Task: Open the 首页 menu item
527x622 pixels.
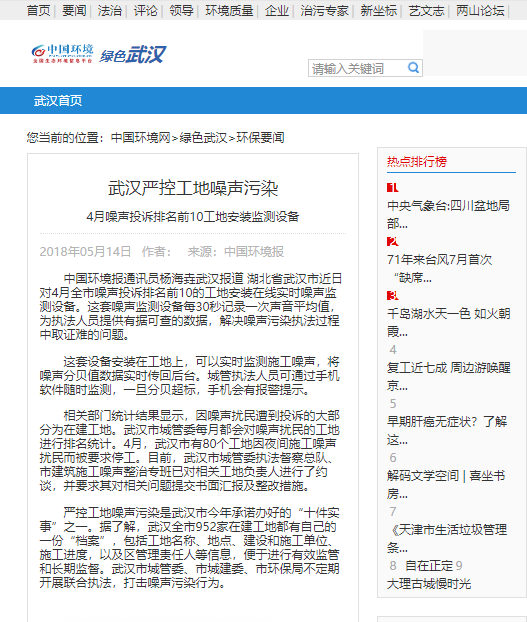Action: [39, 10]
